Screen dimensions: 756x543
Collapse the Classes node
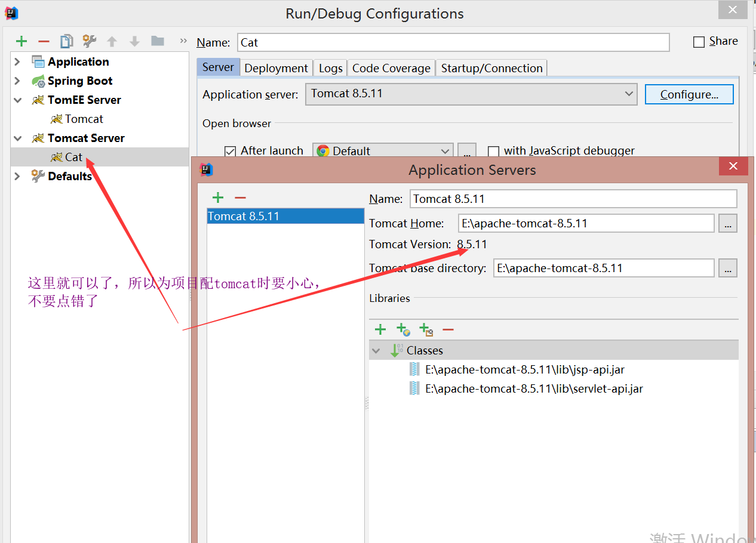coord(376,350)
